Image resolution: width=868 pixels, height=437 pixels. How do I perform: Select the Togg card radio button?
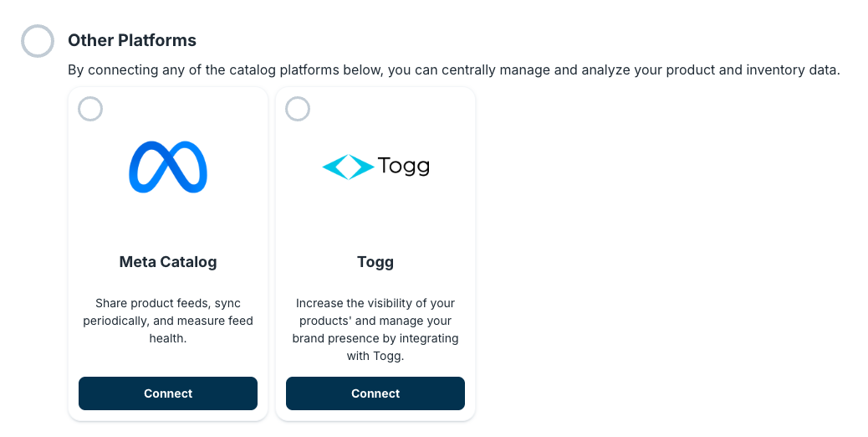tap(298, 109)
